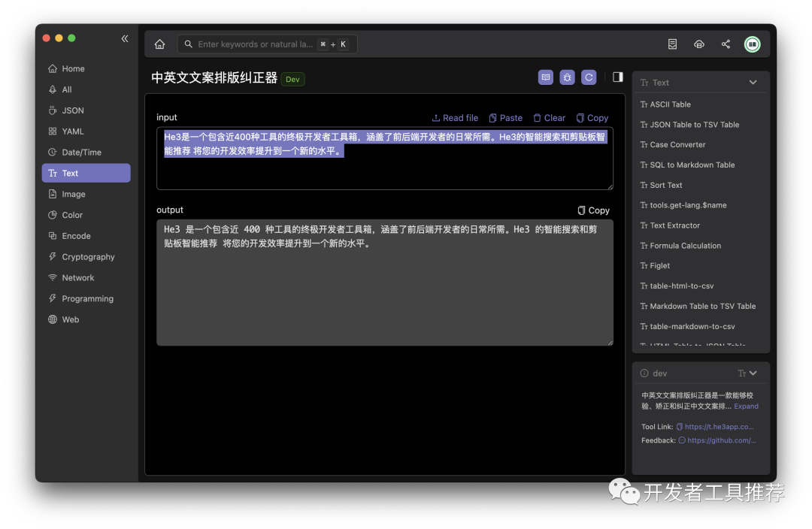The height and width of the screenshot is (529, 812).
Task: Select Cryptography in the sidebar
Action: 88,257
